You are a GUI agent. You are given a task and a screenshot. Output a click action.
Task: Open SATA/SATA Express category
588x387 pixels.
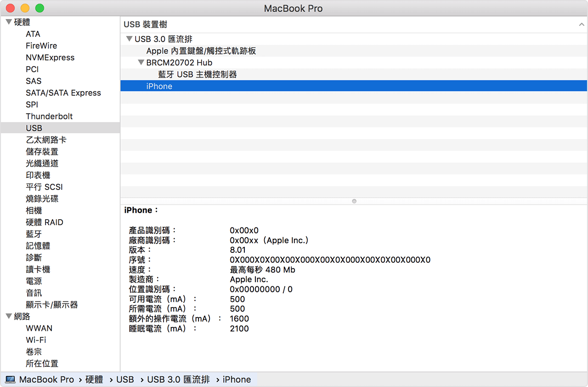63,93
